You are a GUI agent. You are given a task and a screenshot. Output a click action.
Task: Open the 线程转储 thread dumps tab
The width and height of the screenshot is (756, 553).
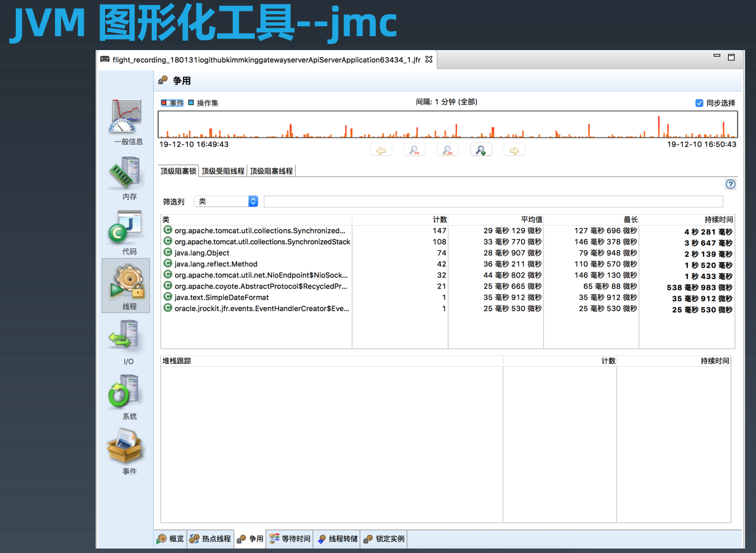coord(338,539)
